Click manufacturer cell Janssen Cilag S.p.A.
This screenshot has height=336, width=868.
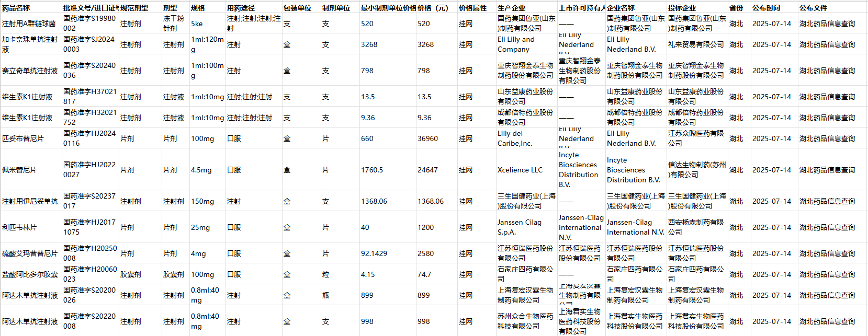pos(527,227)
